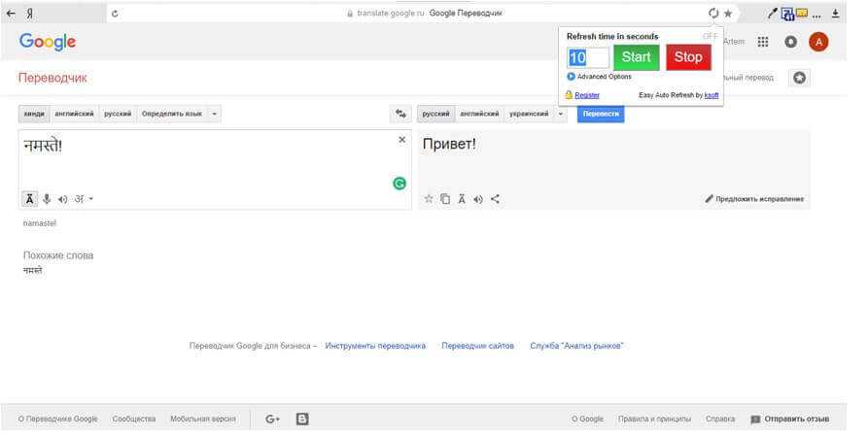
Task: Select русский as source language
Action: [x=118, y=114]
